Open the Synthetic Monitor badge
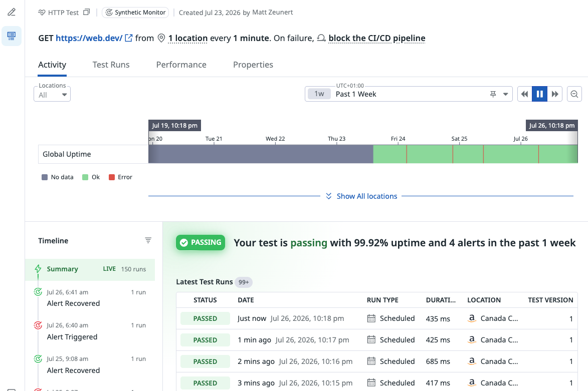The width and height of the screenshot is (588, 391). coord(135,13)
